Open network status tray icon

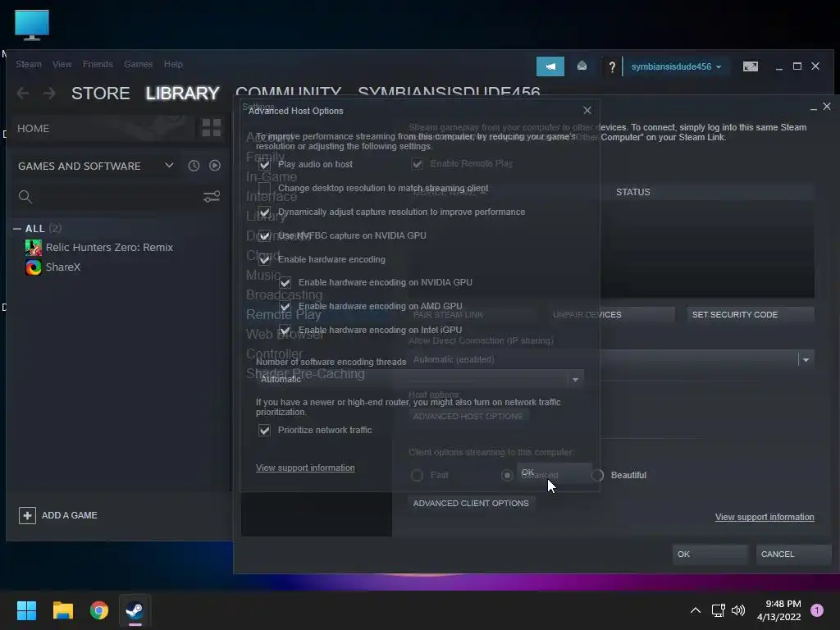click(x=718, y=610)
